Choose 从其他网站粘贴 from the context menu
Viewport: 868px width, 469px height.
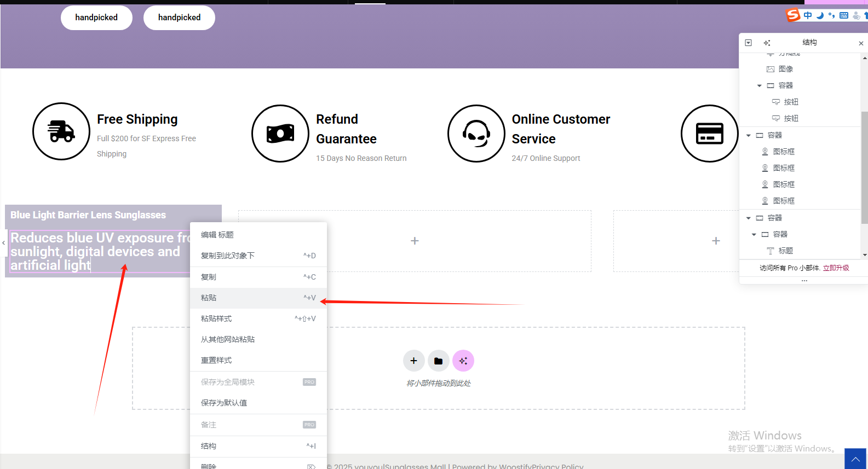[x=258, y=339]
